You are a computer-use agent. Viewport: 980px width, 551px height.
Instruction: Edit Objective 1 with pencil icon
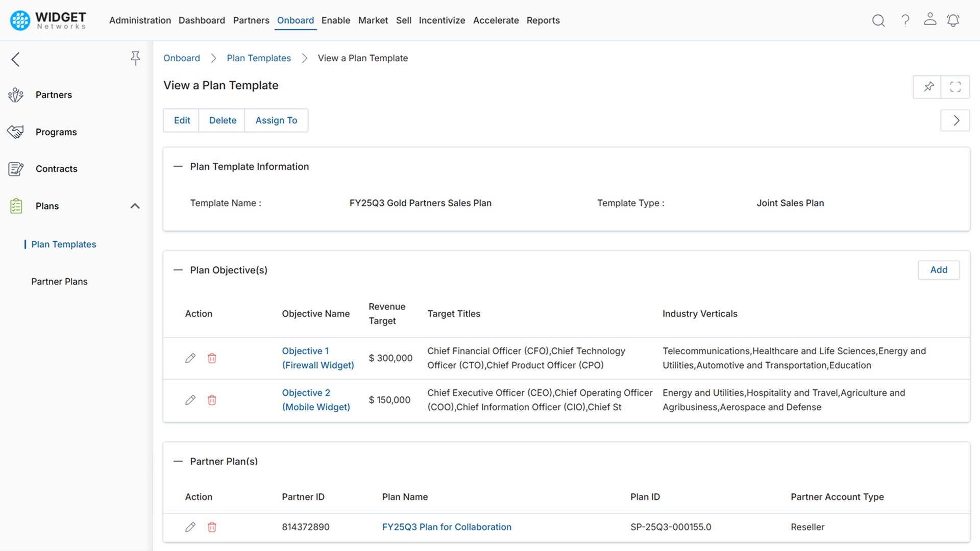point(190,358)
